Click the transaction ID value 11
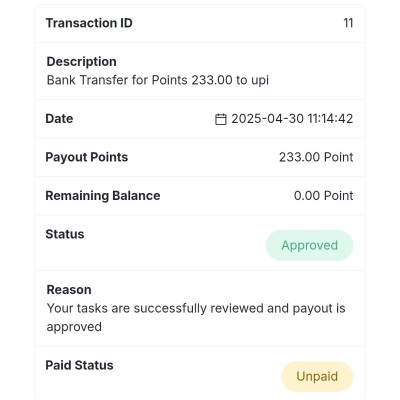The height and width of the screenshot is (400, 400). [348, 23]
